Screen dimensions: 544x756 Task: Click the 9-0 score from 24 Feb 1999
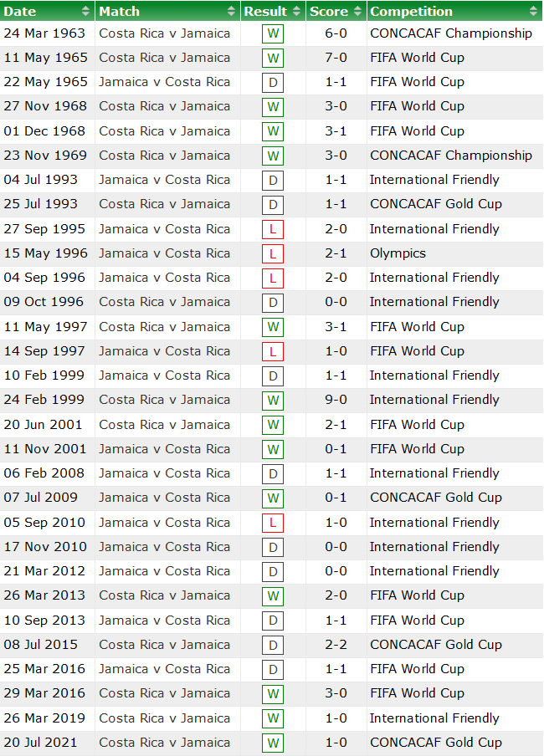(336, 400)
